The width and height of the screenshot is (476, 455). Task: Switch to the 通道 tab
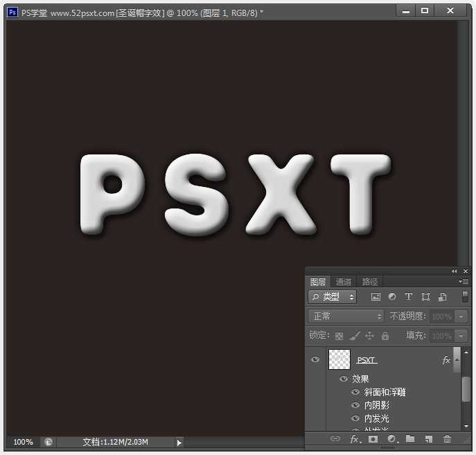344,282
